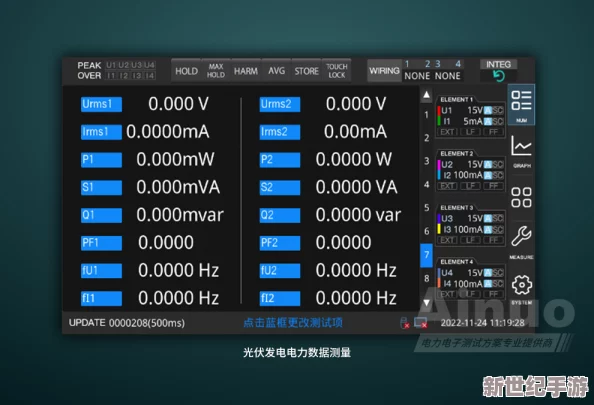Click the PEAK OVER I4 indicator
This screenshot has width=594, height=405.
tap(150, 76)
